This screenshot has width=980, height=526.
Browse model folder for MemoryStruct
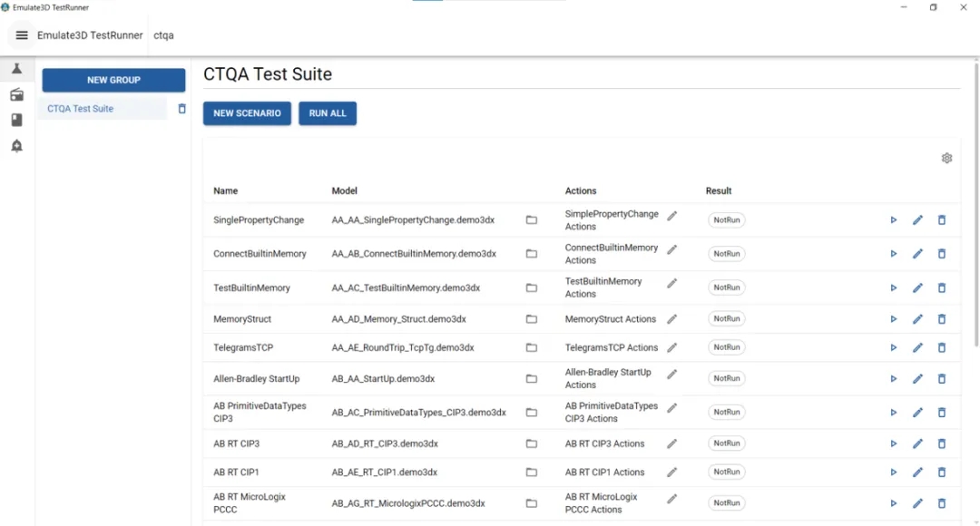(531, 319)
